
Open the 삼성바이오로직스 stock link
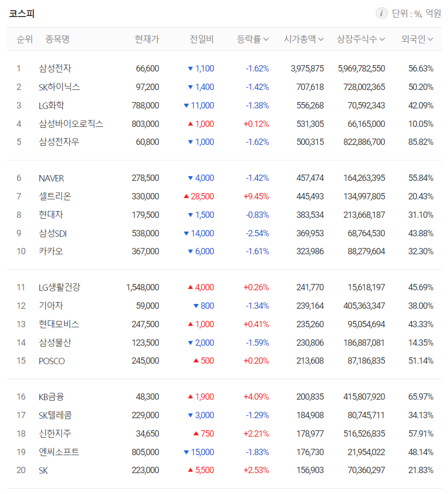71,124
